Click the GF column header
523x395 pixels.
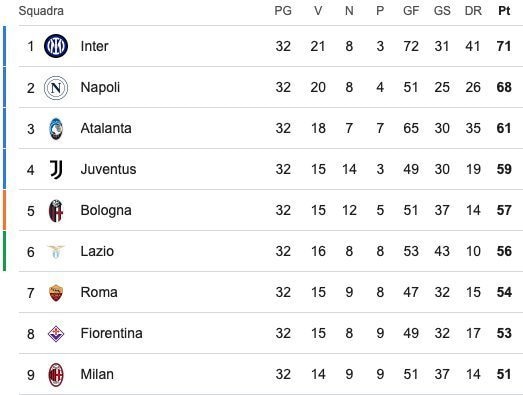[411, 11]
